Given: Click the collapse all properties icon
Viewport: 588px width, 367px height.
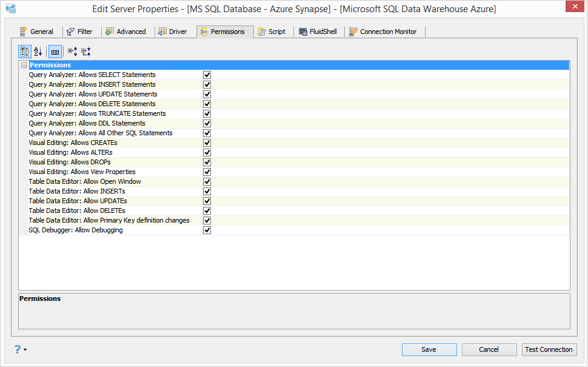Looking at the screenshot, I should pos(86,52).
